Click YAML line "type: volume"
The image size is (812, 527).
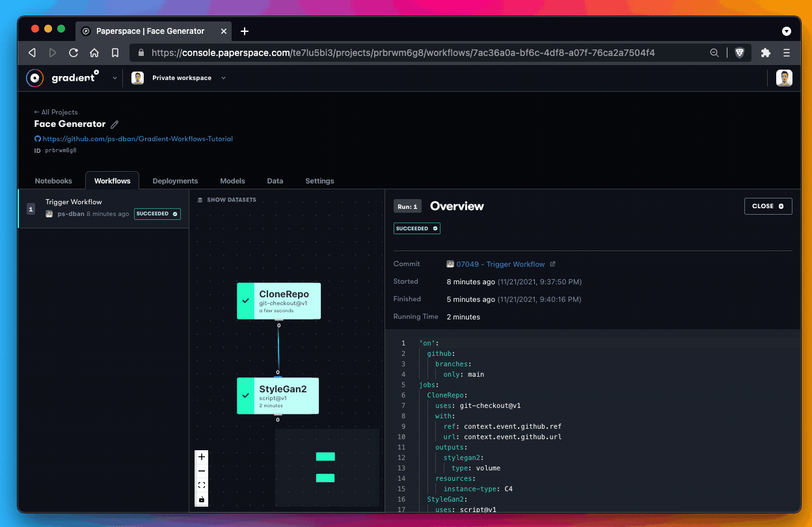476,468
